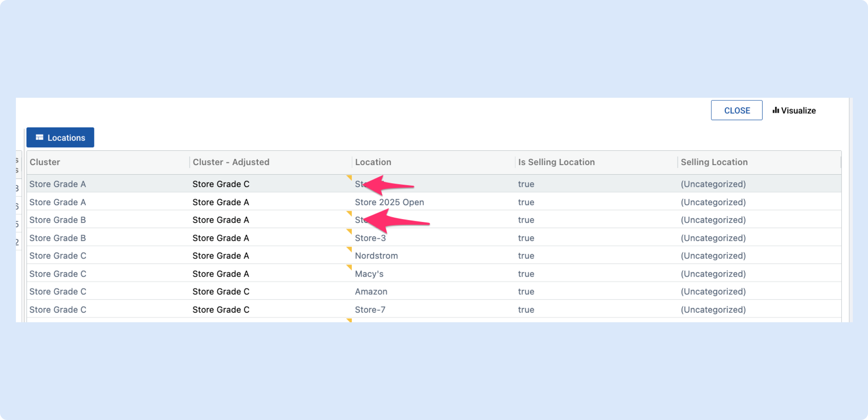Click the Macy's location cell
Screen dimensions: 868x420
(x=369, y=274)
